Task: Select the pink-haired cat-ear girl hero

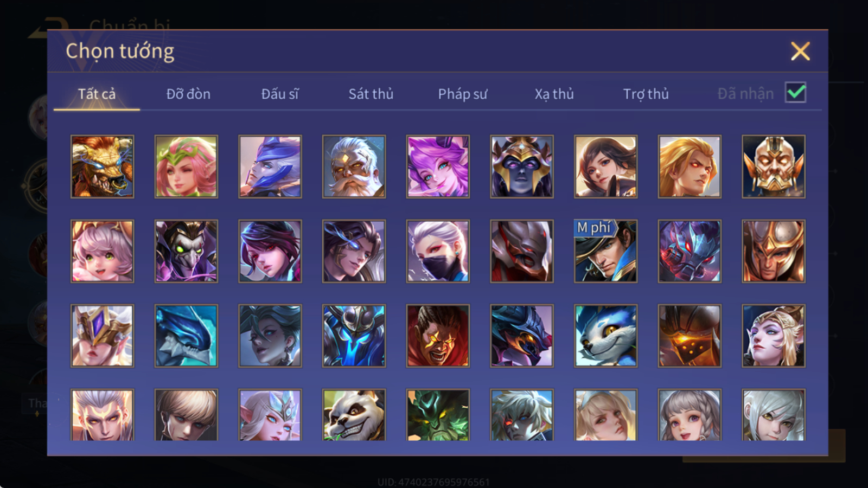Action: [103, 251]
